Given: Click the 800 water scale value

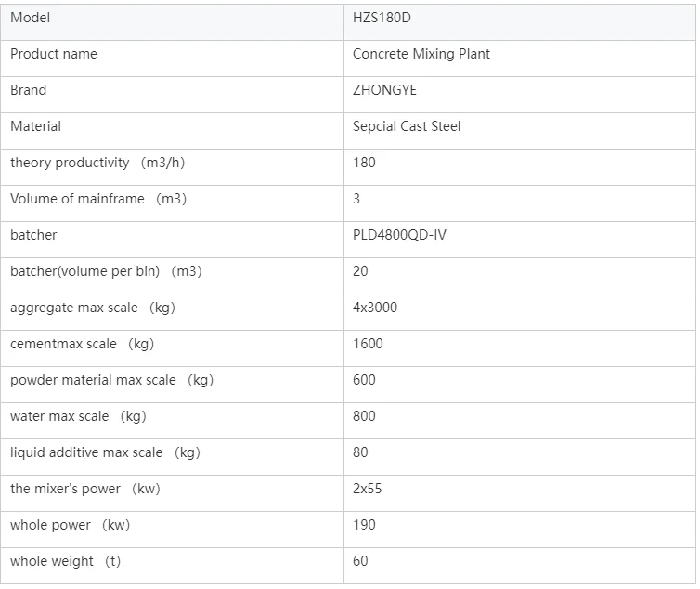Looking at the screenshot, I should pyautogui.click(x=364, y=416).
